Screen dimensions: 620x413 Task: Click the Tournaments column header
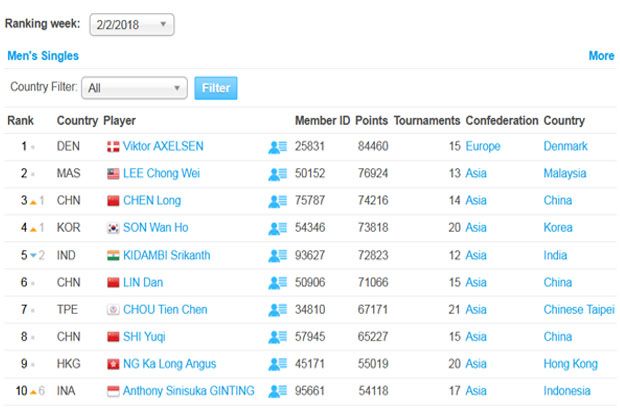[x=427, y=121]
